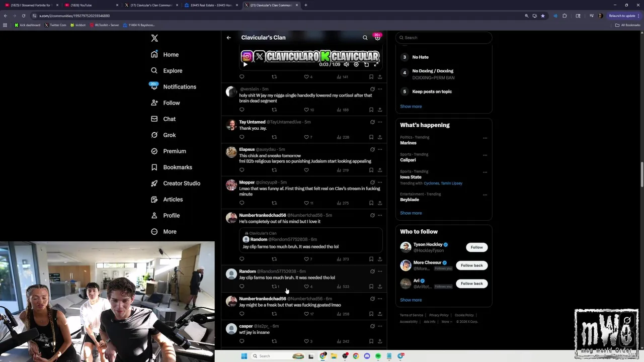Open Terms of Service link
Viewport: 644px width, 362px height.
411,315
